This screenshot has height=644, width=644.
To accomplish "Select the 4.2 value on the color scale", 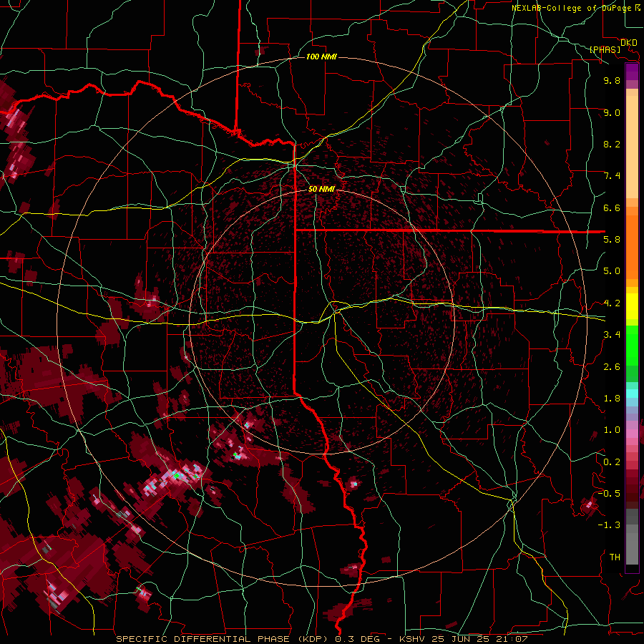I will [x=612, y=303].
